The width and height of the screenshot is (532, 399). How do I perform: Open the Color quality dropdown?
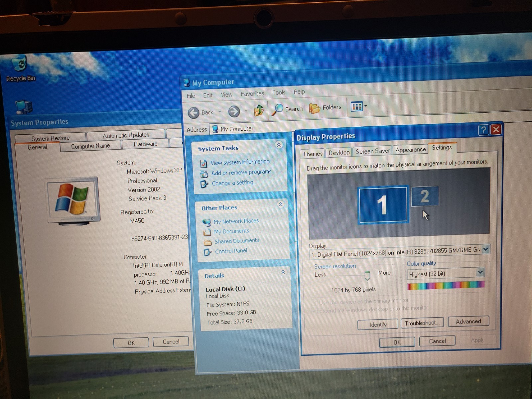point(480,272)
